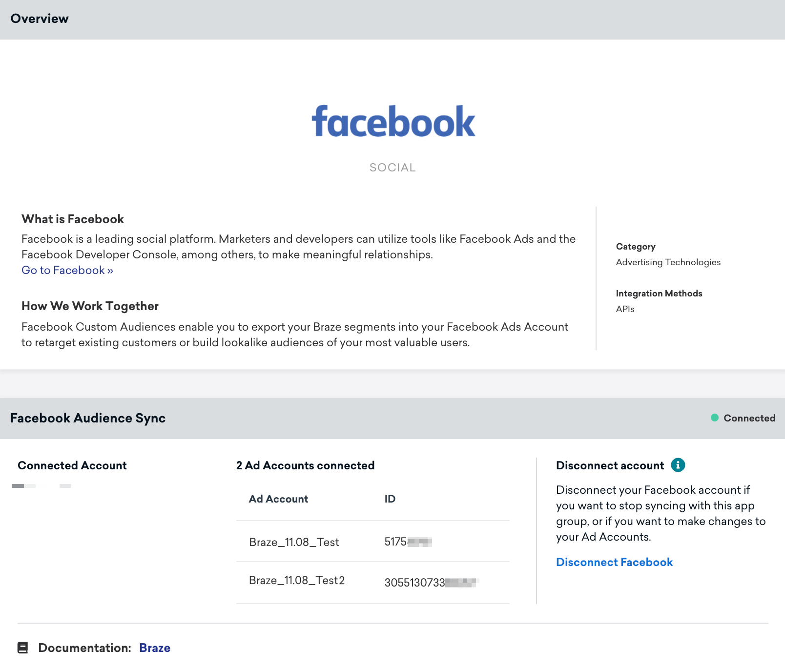
Task: Click the Integration Methods label
Action: 659,294
